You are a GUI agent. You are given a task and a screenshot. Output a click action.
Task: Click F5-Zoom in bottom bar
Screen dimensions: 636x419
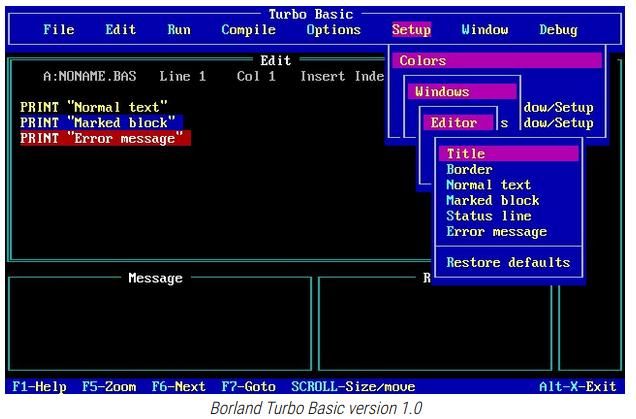(109, 386)
